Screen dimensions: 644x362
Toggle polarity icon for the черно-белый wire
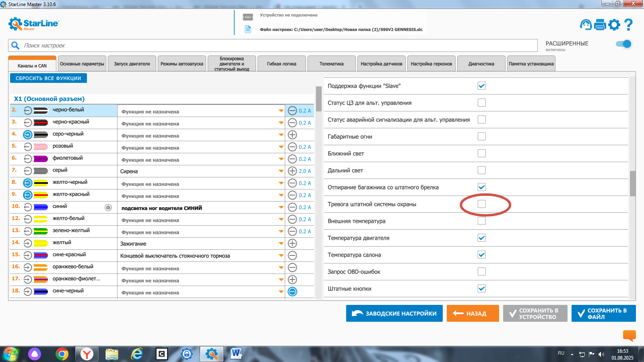(293, 111)
